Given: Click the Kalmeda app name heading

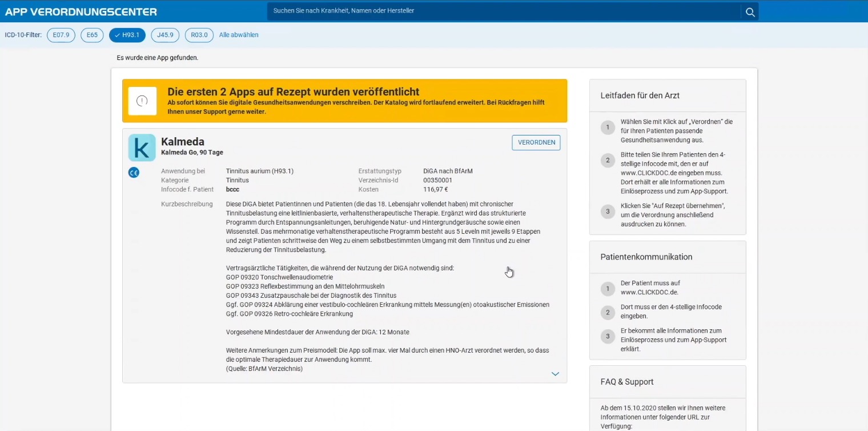Looking at the screenshot, I should (183, 142).
